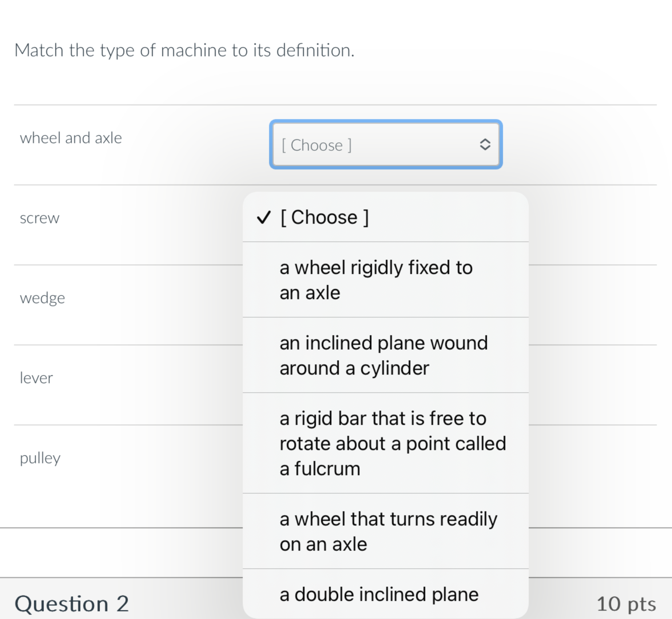This screenshot has height=619, width=672.
Task: Click the [ Choose ] placeholder text in the combo box
Action: pos(316,145)
